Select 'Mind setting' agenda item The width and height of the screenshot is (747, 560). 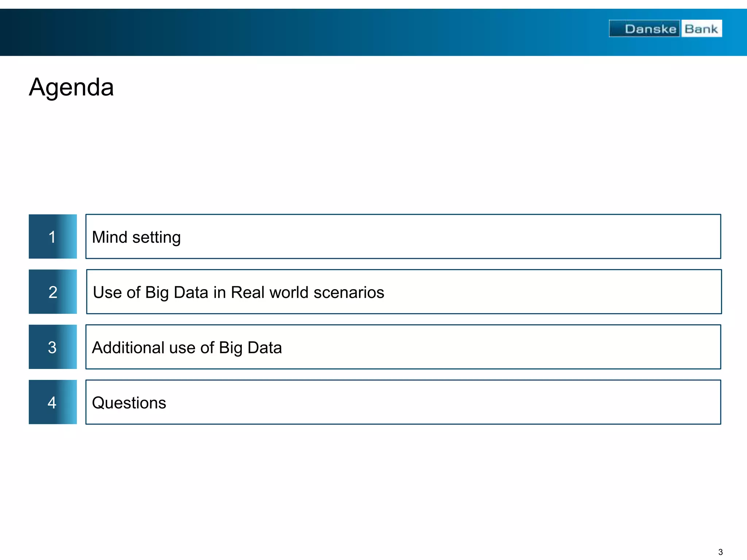[x=403, y=237]
